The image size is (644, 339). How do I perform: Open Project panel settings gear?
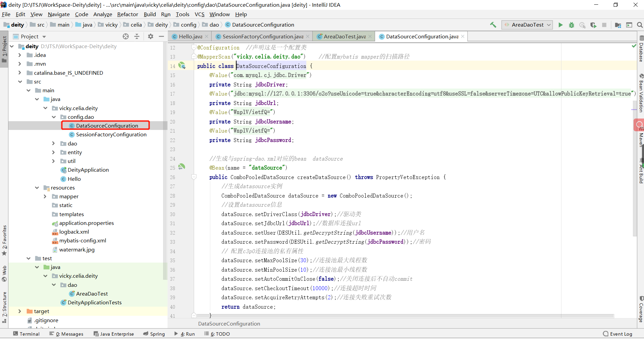(x=151, y=36)
